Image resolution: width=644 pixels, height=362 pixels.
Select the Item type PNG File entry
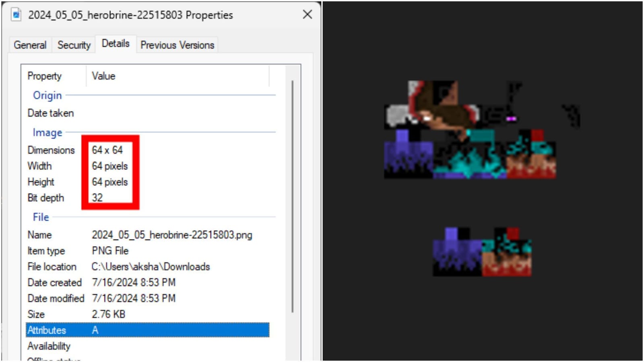tap(110, 251)
